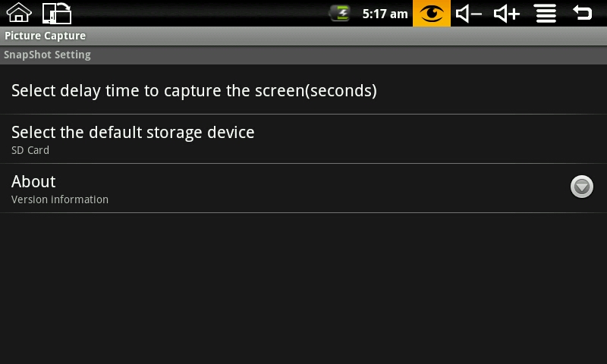Click the Version information subtitle
This screenshot has height=364, width=607.
(x=60, y=199)
